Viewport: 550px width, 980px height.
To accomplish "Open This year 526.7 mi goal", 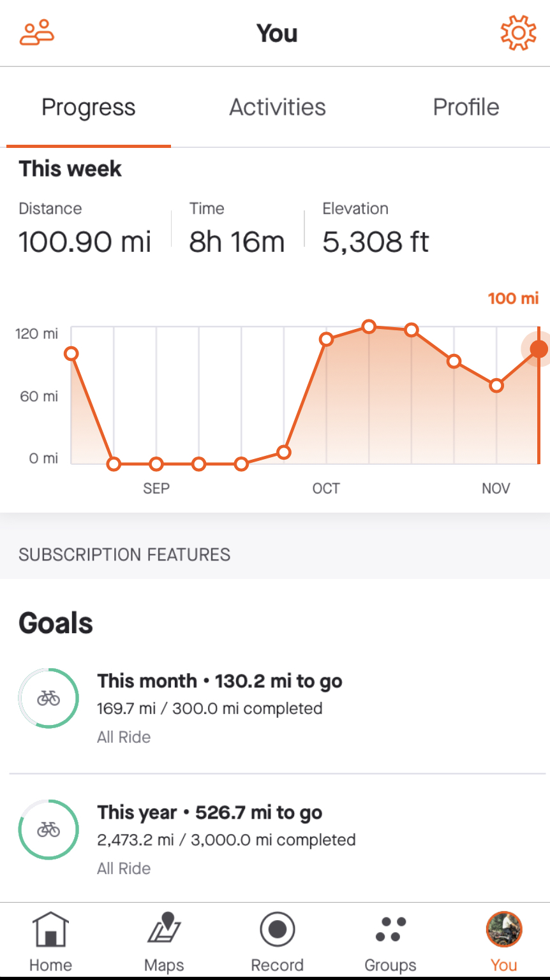I will [x=210, y=812].
